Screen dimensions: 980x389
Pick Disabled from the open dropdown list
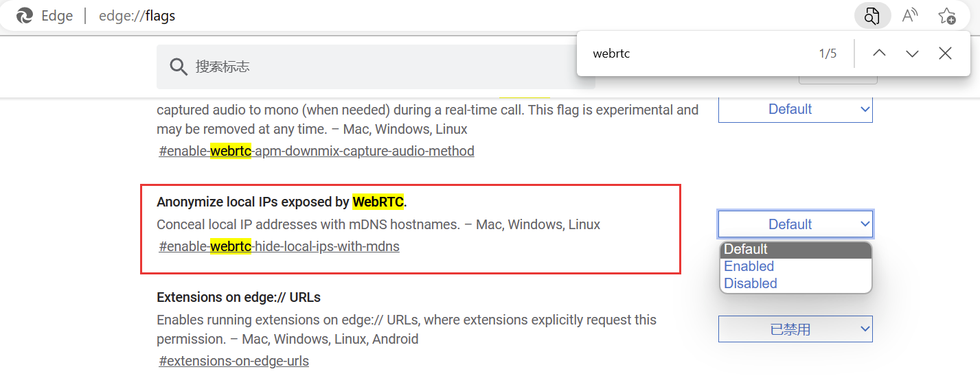(795, 283)
